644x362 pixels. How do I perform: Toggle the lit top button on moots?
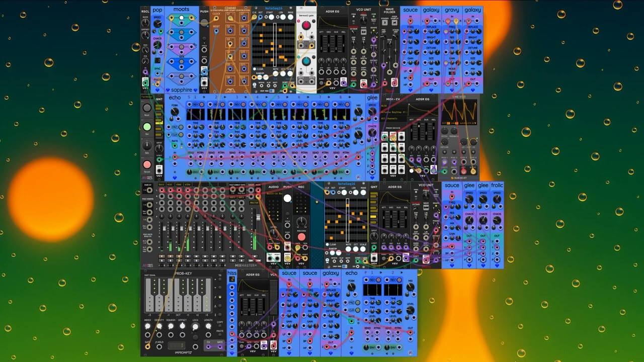(182, 18)
